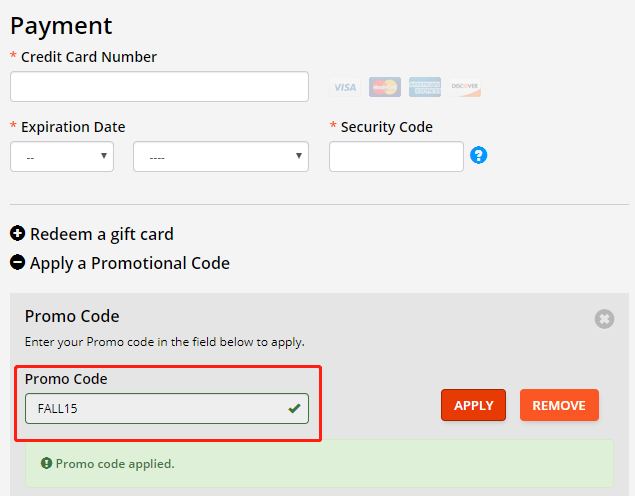This screenshot has width=635, height=496.
Task: Collapse the Apply a Promotional Code section
Action: 130,263
